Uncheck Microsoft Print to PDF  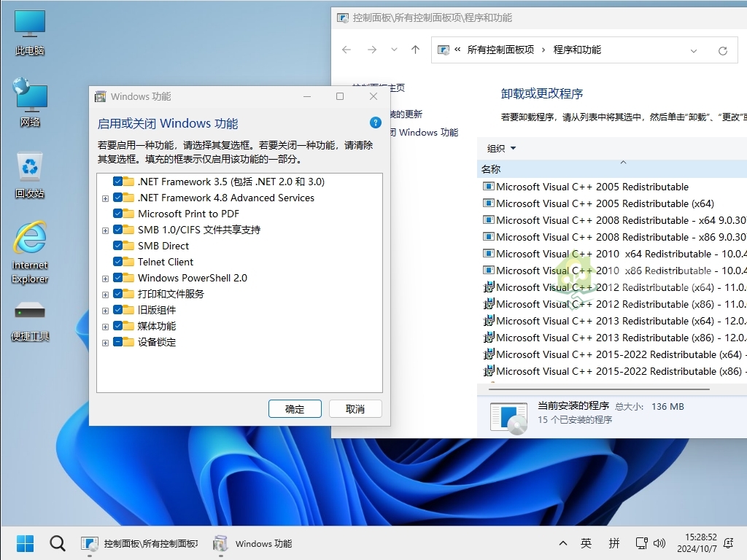(119, 214)
